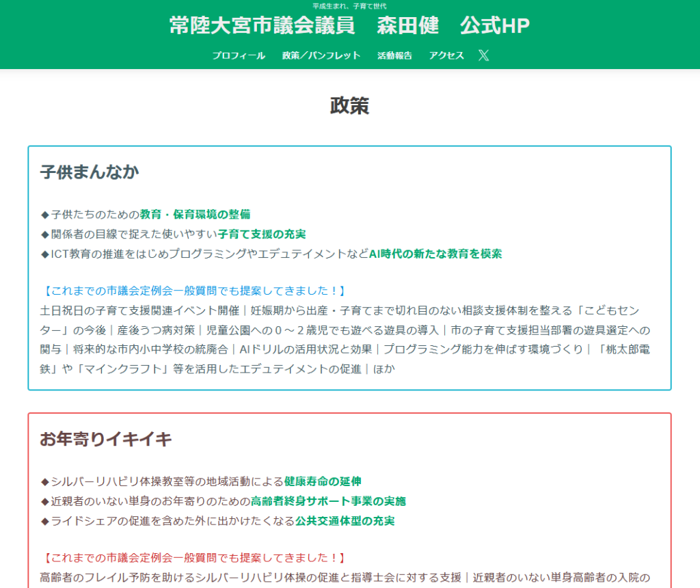The height and width of the screenshot is (588, 700).
Task: Click the green text AI時代の新たな教育を模索
Action: point(435,254)
